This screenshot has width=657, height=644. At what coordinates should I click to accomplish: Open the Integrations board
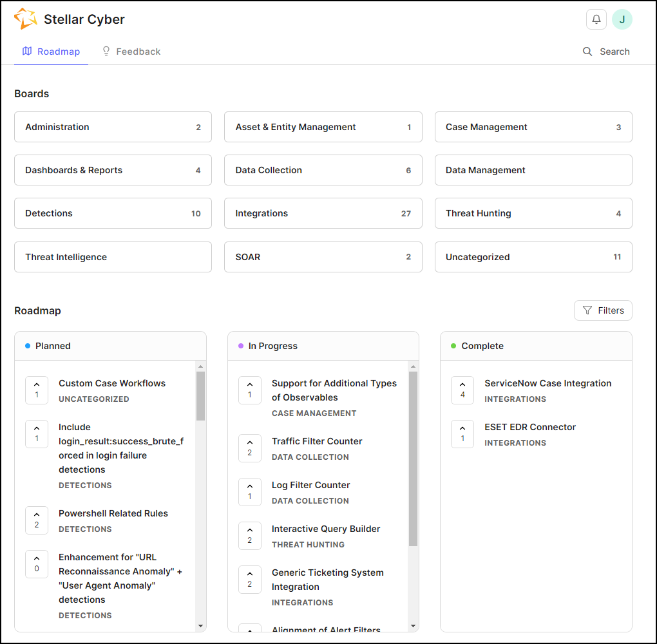[323, 213]
